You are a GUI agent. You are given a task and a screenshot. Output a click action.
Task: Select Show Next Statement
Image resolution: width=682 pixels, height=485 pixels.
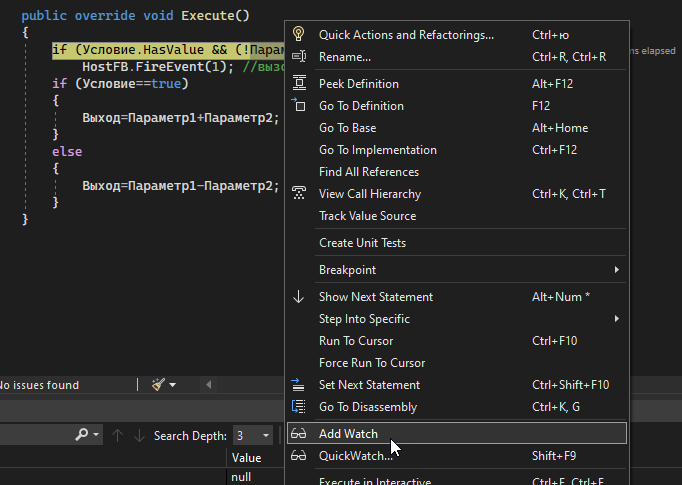coord(457,297)
